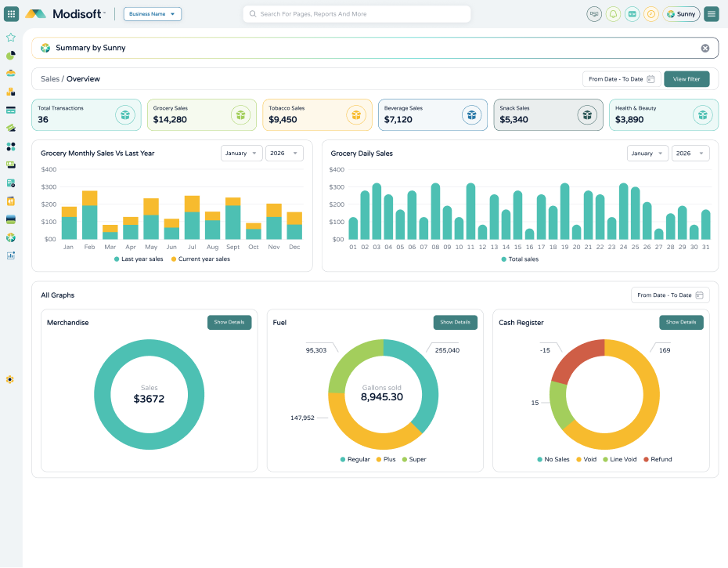Show Details for Cash Register
Screen dimensions: 728x568
tap(681, 323)
